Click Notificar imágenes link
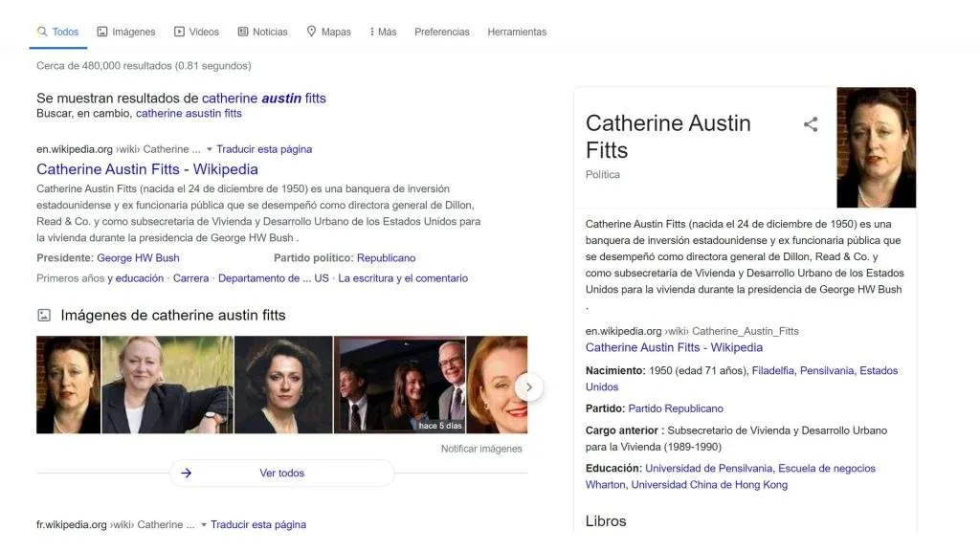The image size is (980, 551). pyautogui.click(x=481, y=449)
